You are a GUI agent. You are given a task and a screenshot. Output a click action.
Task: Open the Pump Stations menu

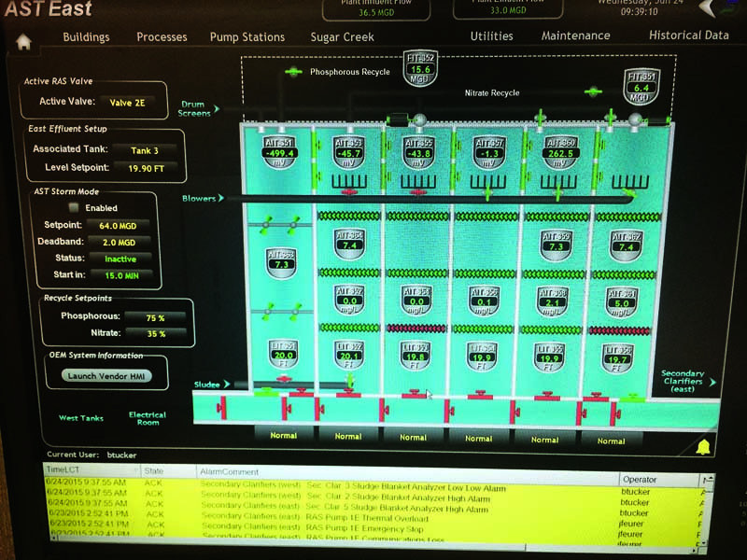(247, 37)
